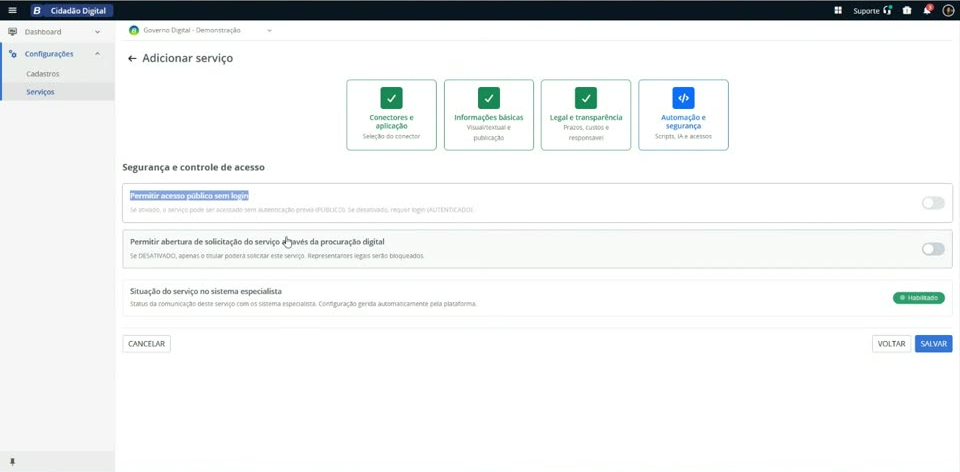This screenshot has height=472, width=960.
Task: Enable public access without login toggle
Action: [933, 203]
